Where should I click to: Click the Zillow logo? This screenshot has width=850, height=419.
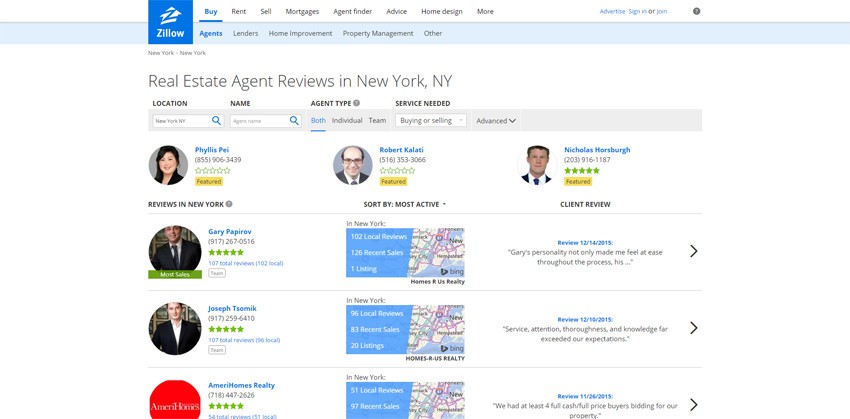170,22
